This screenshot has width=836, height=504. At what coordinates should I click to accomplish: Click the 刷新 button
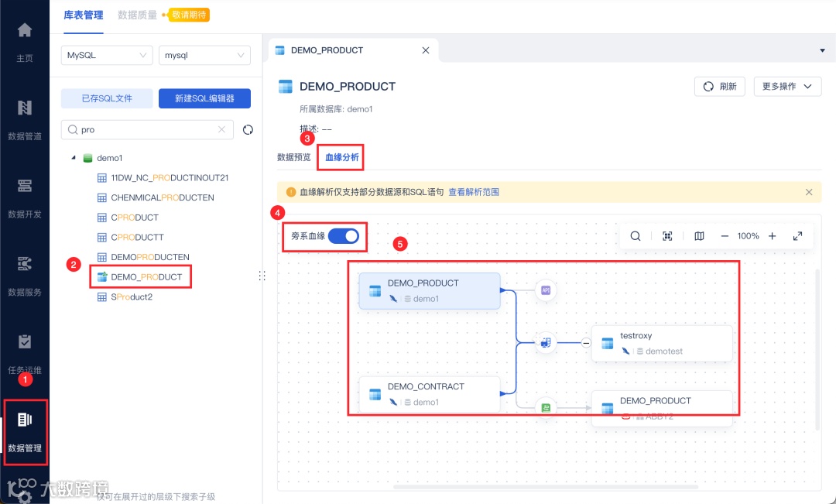pyautogui.click(x=720, y=87)
